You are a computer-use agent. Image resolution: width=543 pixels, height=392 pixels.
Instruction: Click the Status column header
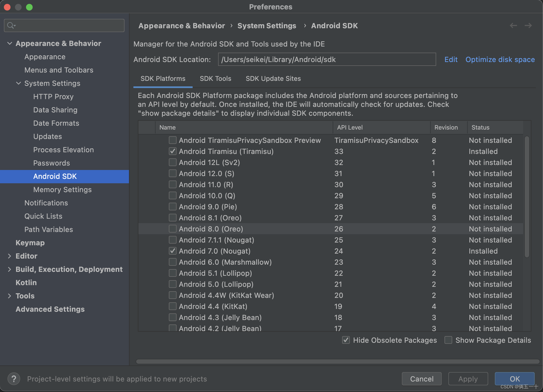coord(495,127)
